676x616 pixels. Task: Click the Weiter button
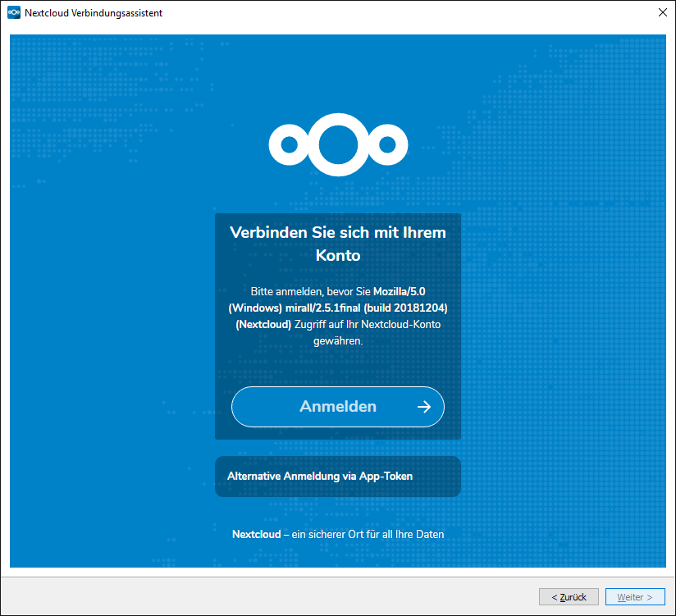635,596
